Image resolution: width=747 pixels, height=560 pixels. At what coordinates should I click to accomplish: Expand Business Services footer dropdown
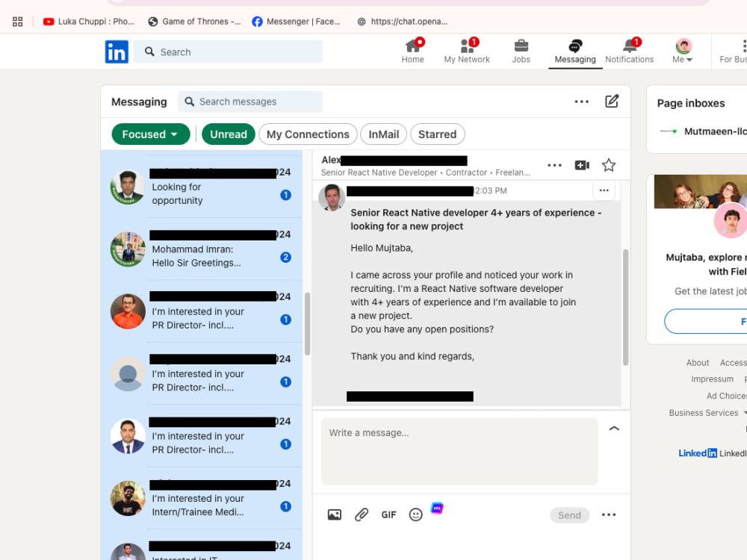(707, 413)
